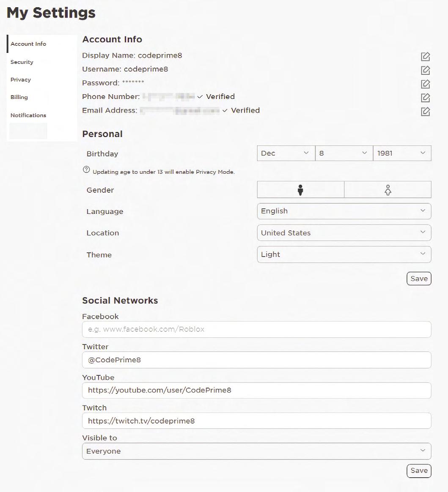Viewport: 448px width, 492px height.
Task: Click the Facebook URL input field
Action: click(256, 329)
